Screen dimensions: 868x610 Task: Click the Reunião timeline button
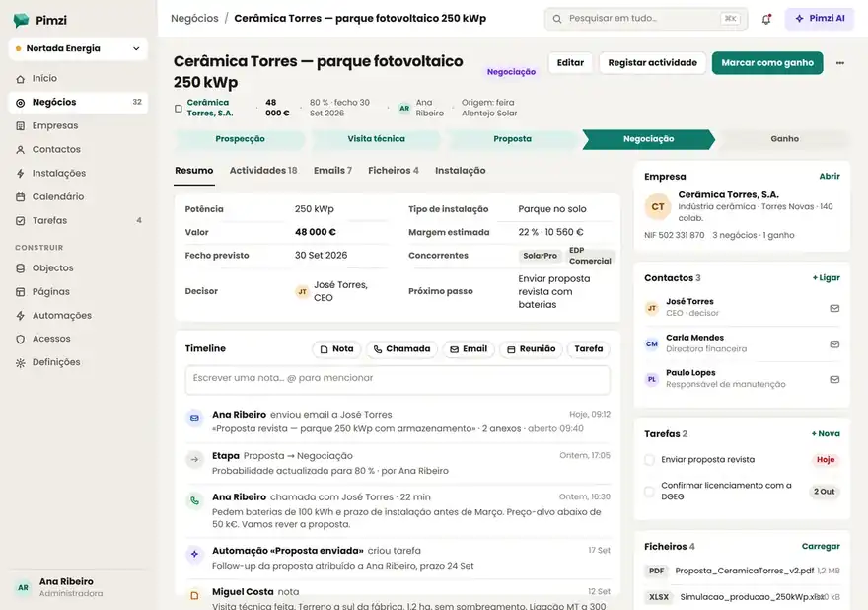[x=531, y=349]
